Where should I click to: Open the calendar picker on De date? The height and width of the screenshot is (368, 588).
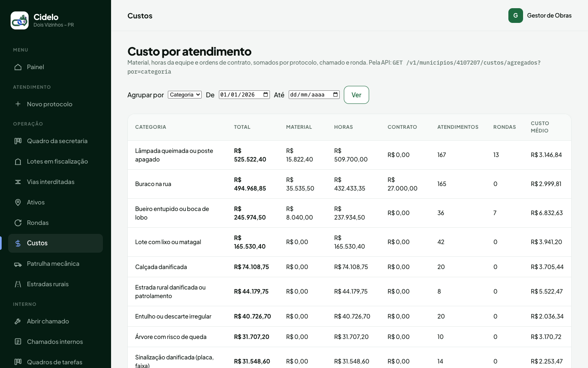point(266,95)
